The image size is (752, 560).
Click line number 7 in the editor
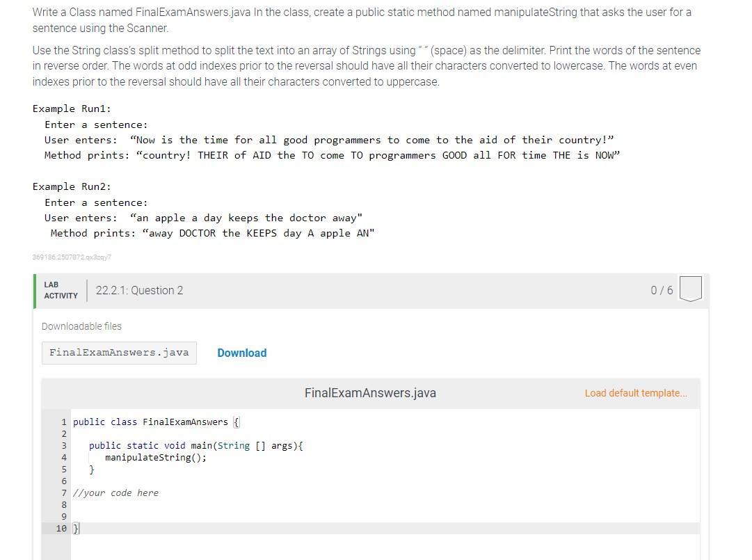tap(63, 493)
